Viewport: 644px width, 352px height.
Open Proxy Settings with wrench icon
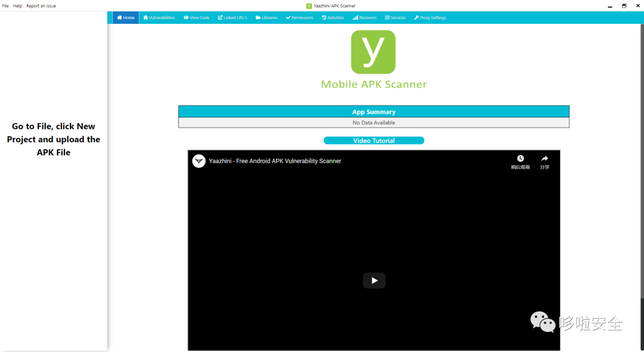click(430, 18)
